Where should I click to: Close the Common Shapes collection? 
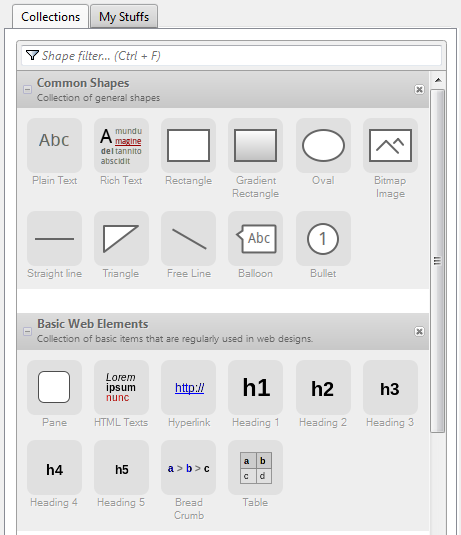[419, 89]
